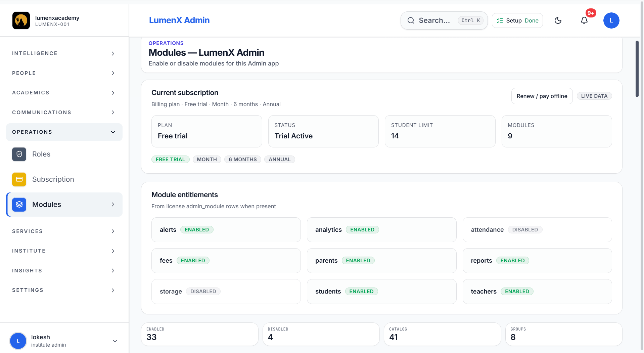The image size is (644, 353).
Task: Expand the Communications section
Action: (x=64, y=113)
